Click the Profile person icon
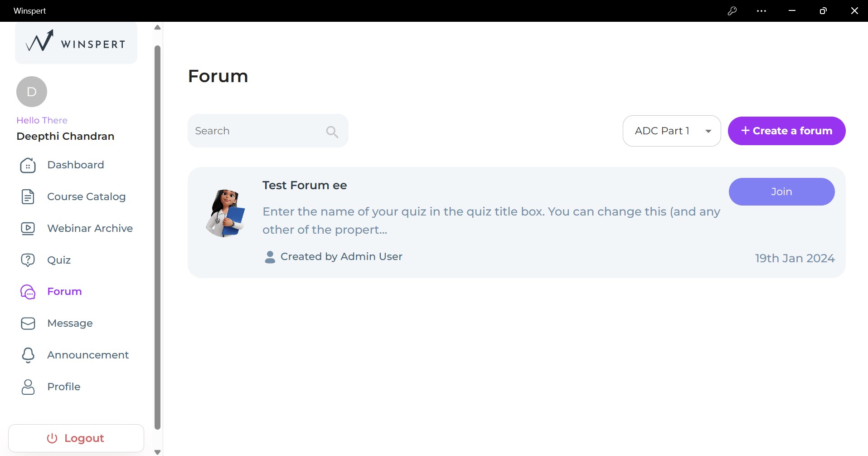The image size is (868, 456). click(28, 387)
